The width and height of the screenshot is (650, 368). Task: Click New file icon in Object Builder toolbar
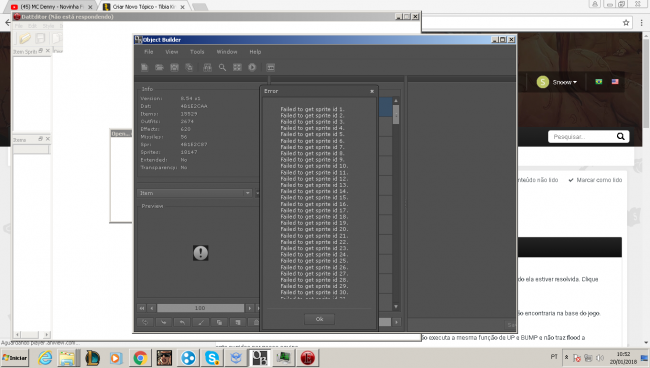pyautogui.click(x=144, y=67)
